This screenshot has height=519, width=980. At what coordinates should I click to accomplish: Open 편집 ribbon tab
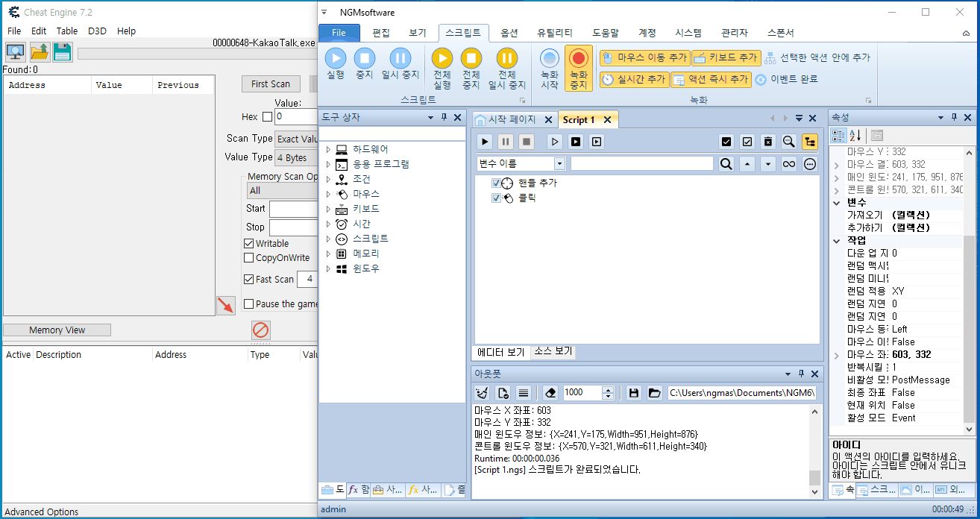[381, 33]
